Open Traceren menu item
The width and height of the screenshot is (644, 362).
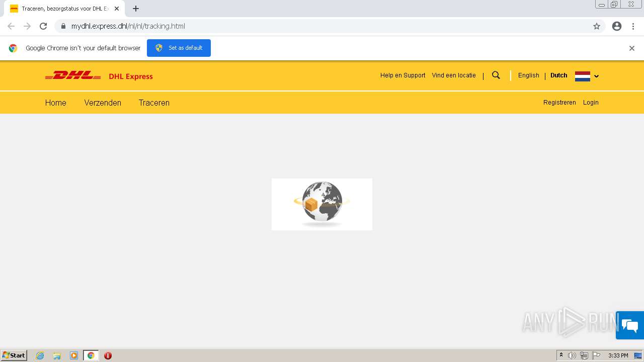pos(154,103)
